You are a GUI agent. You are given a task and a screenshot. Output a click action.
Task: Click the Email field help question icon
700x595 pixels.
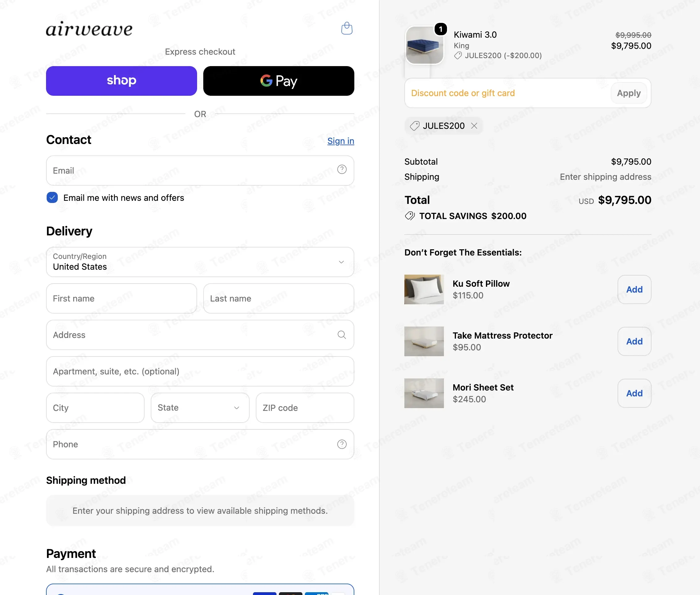point(342,169)
